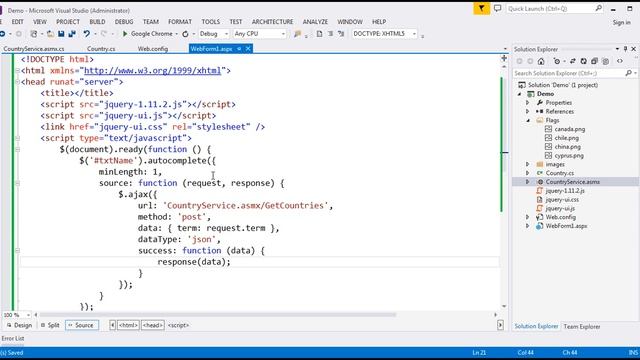The width and height of the screenshot is (640, 360).
Task: Switch editor to Design view
Action: pyautogui.click(x=19, y=325)
